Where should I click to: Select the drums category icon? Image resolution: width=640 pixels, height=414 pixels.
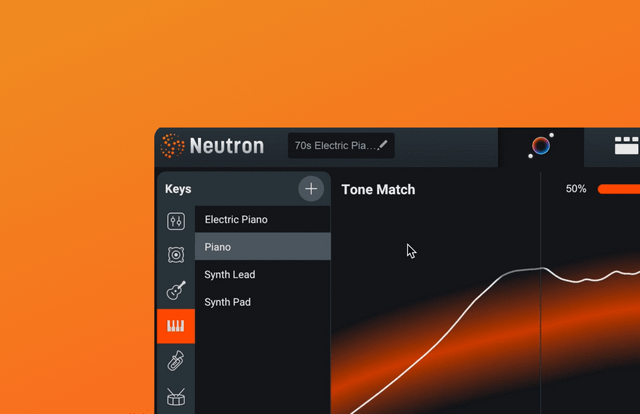176,397
